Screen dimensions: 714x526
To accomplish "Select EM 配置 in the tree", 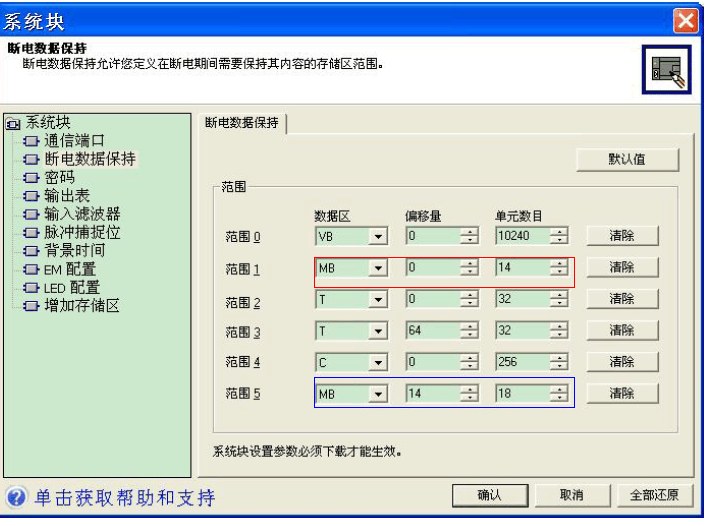I will pyautogui.click(x=70, y=269).
